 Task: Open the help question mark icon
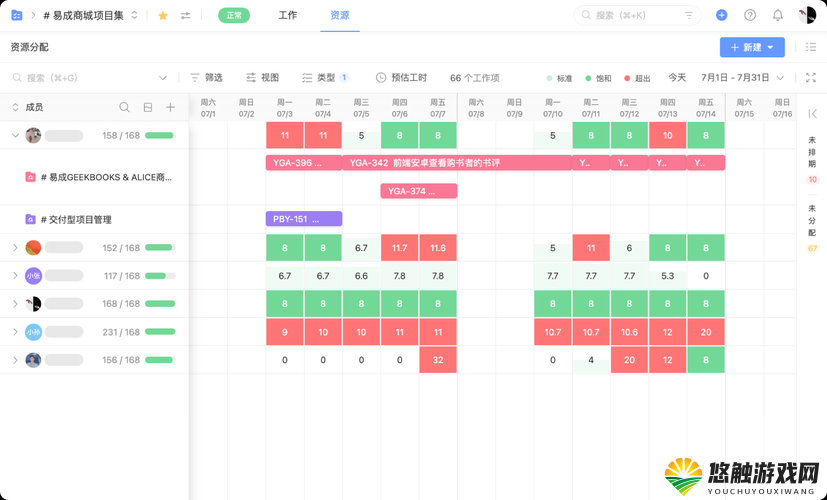pyautogui.click(x=750, y=15)
